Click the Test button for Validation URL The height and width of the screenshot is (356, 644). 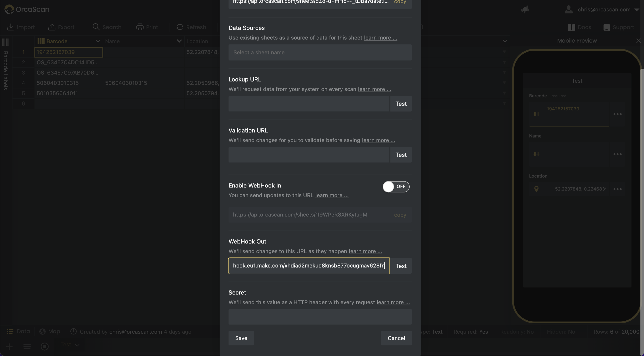pos(400,154)
